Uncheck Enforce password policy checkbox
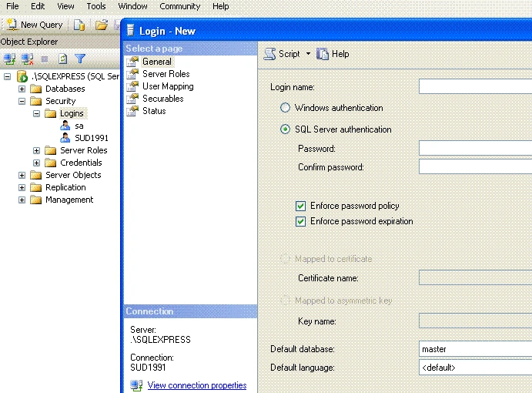Screen dimensions: 532x393 pos(300,206)
